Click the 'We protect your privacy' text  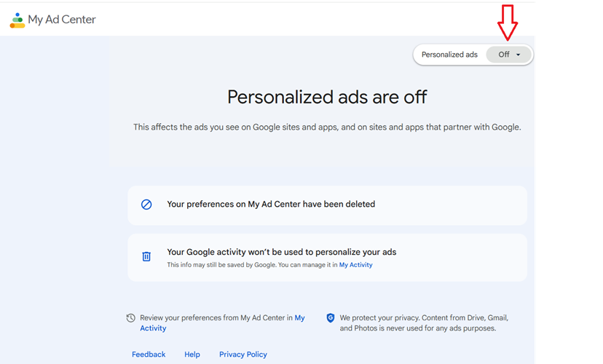424,323
